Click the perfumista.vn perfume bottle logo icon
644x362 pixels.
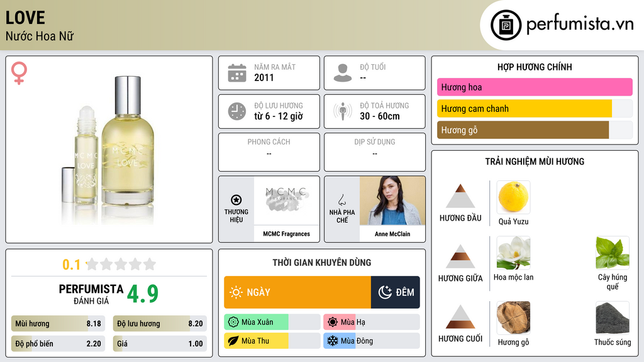(x=506, y=25)
